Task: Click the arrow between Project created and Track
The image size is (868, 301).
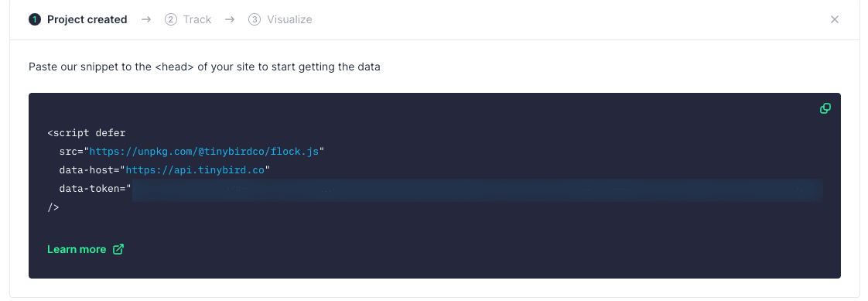Action: click(x=146, y=19)
